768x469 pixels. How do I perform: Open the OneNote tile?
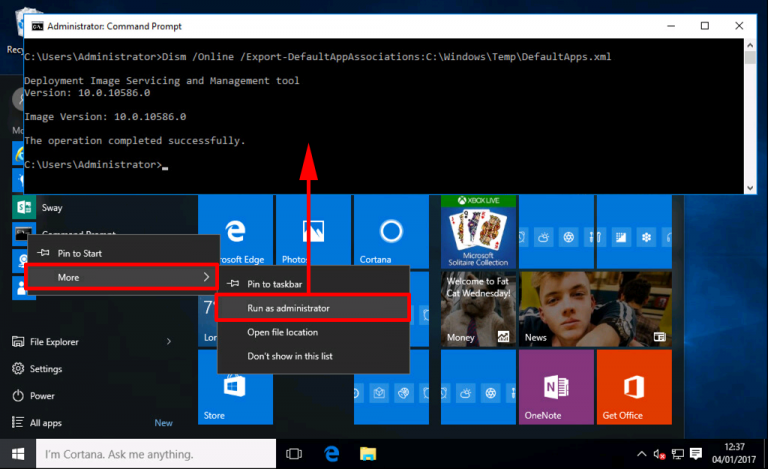(556, 387)
